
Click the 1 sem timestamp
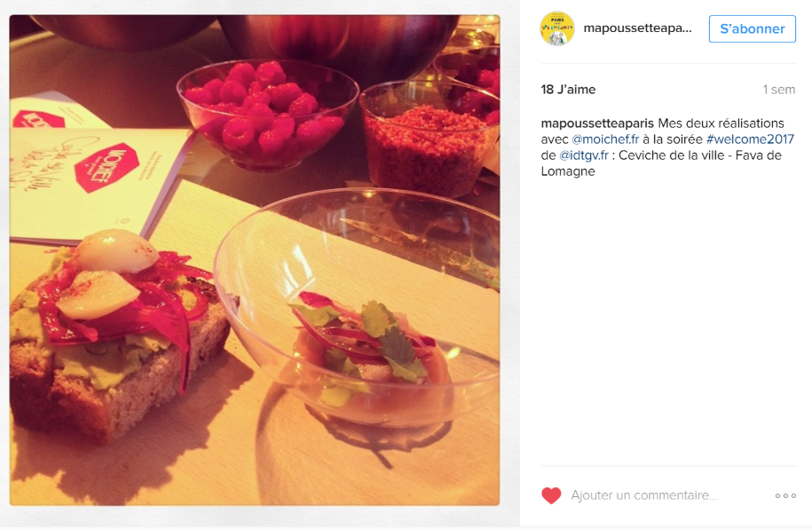coord(779,89)
